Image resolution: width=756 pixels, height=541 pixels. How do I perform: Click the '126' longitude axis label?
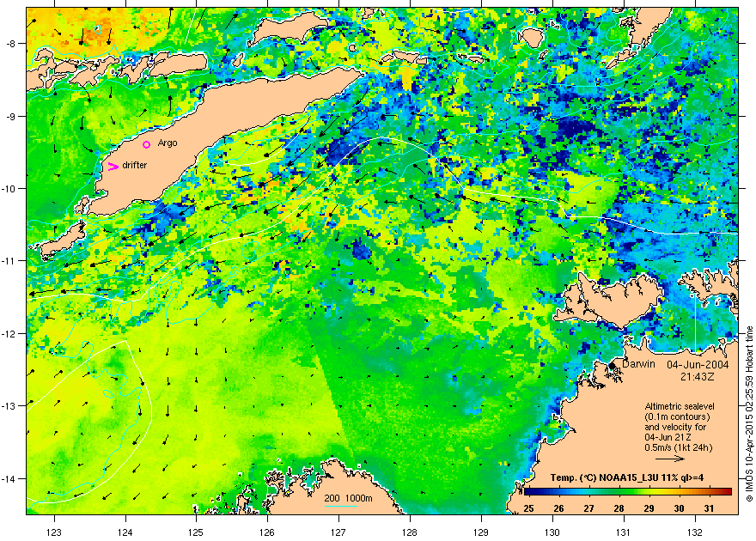[x=267, y=532]
